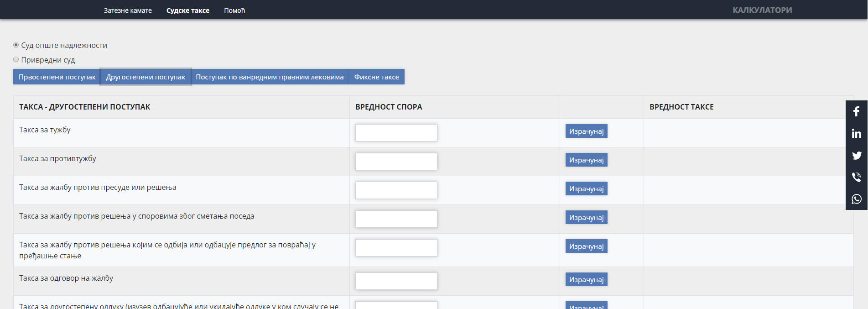The image size is (868, 309).
Task: Select the Привредни суд radio option
Action: point(16,60)
